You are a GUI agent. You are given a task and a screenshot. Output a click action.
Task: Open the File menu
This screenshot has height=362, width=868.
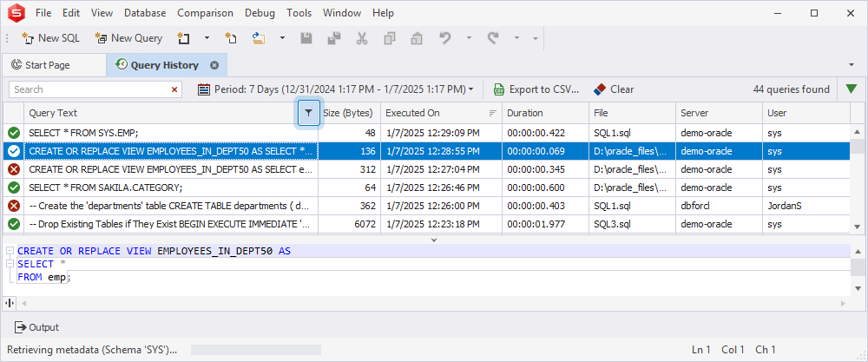pos(43,13)
